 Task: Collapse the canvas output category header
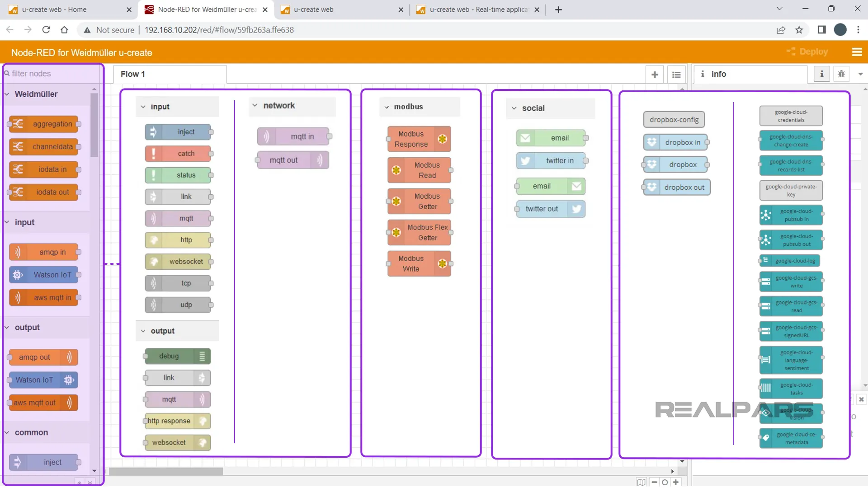(177, 331)
